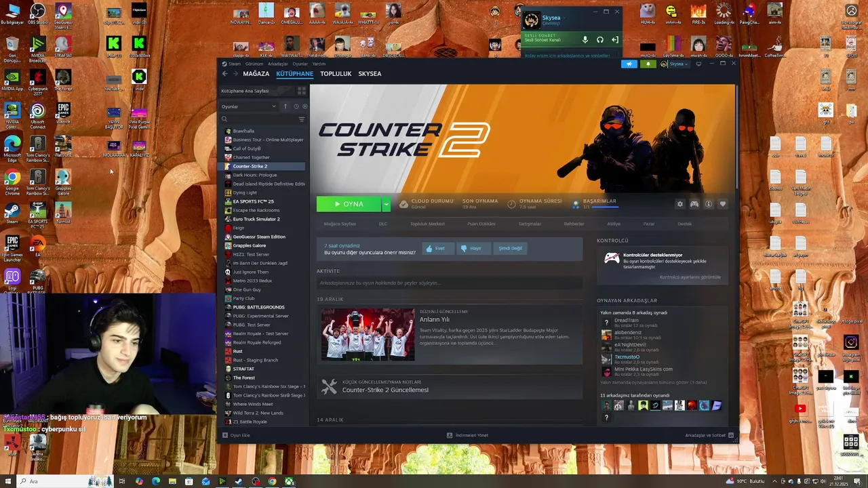Open advanced library filter icon
This screenshot has width=868, height=488.
pos(302,119)
